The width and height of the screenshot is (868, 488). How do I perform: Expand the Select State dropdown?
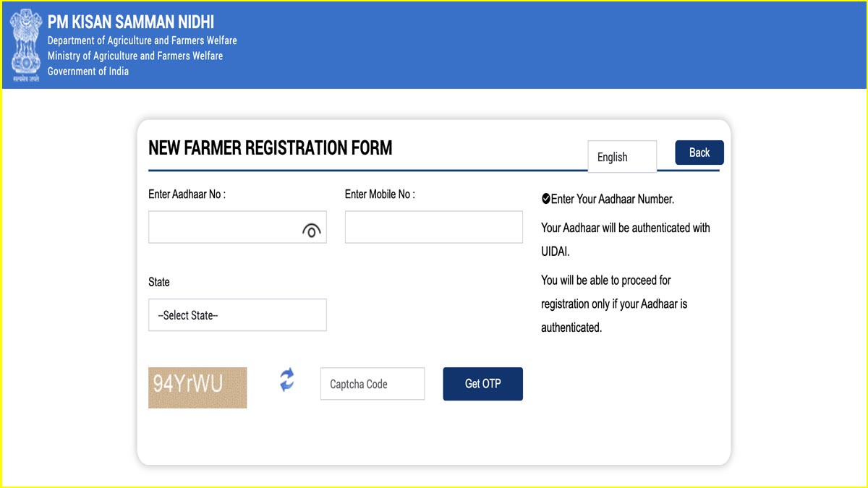[237, 315]
